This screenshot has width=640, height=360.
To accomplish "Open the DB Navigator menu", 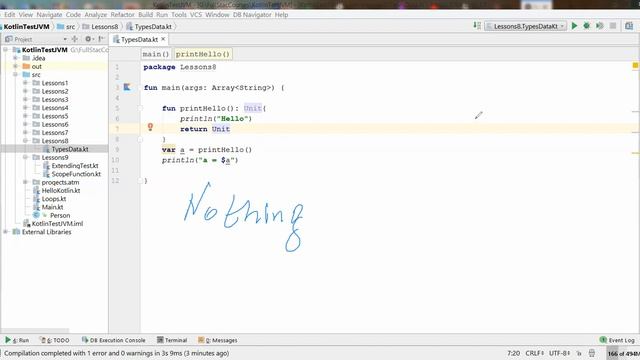I will 252,14.
